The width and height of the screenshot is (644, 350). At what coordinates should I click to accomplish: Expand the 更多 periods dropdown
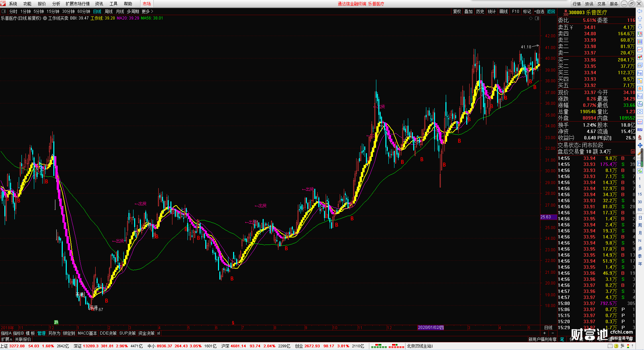pyautogui.click(x=147, y=11)
